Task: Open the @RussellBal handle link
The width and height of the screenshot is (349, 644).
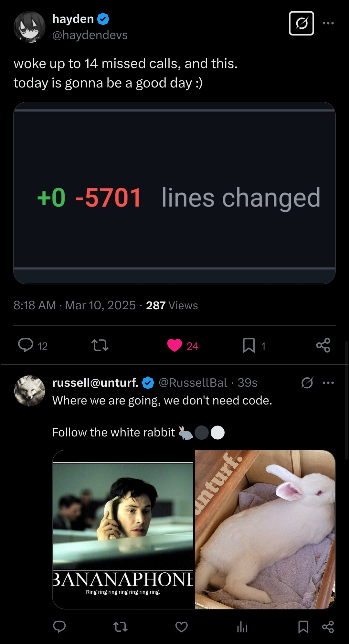Action: click(193, 383)
